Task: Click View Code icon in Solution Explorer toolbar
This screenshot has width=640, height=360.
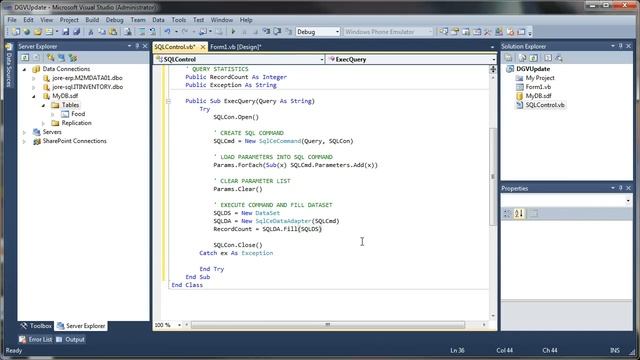Action: (548, 58)
